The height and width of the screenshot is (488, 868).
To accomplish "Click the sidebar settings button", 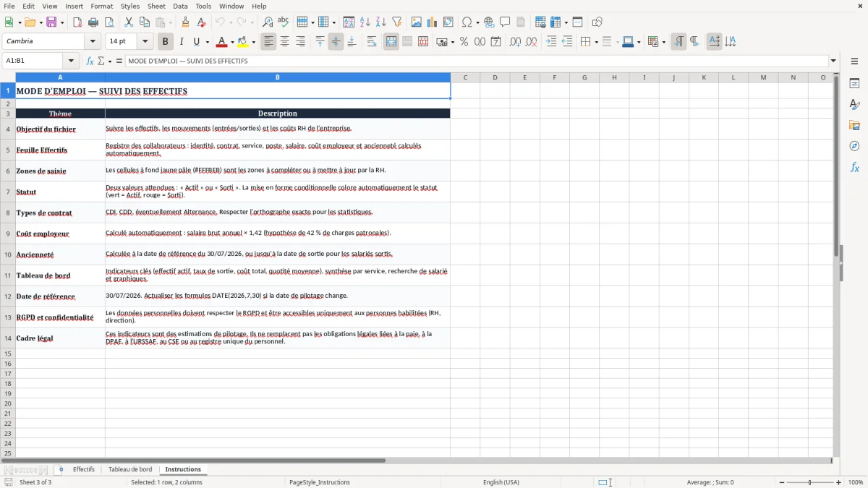I will point(854,62).
